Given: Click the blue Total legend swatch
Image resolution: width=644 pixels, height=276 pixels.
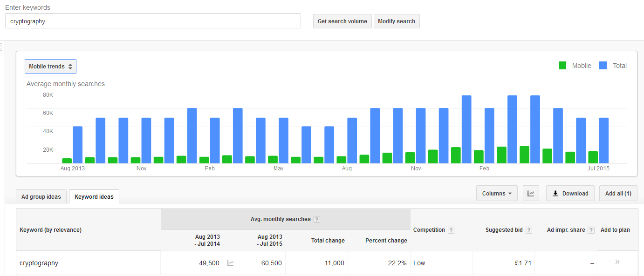Looking at the screenshot, I should coord(603,66).
